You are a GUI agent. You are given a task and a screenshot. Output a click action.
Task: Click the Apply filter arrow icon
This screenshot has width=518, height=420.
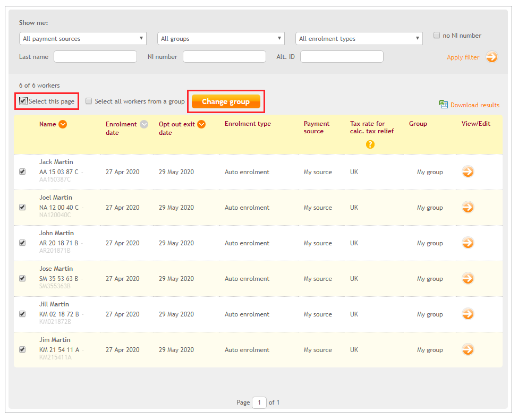point(491,57)
